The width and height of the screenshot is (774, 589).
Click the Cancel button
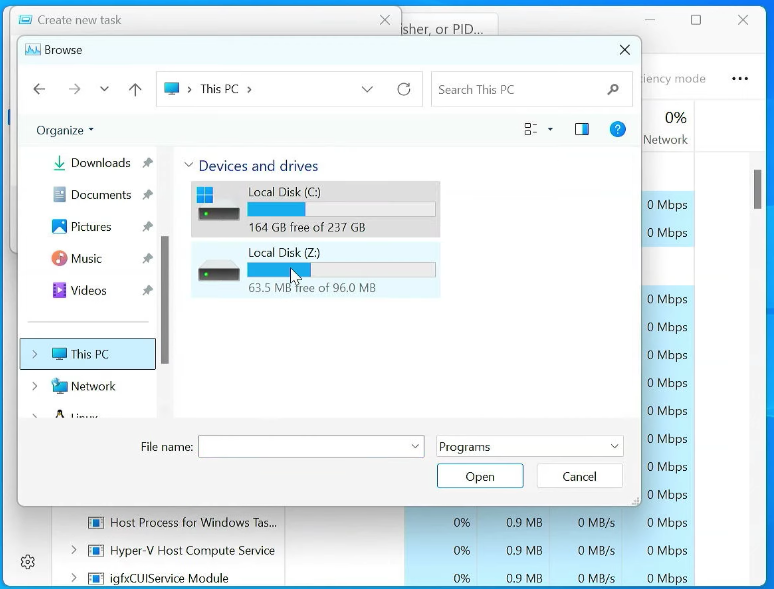click(580, 476)
